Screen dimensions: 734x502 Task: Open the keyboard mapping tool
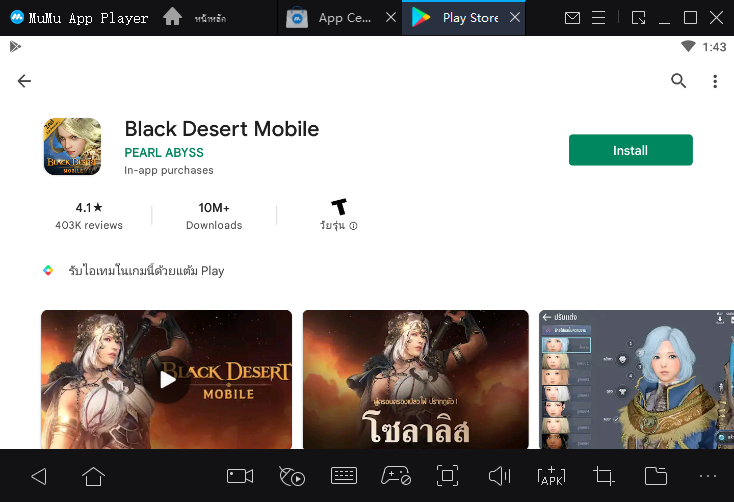click(x=344, y=476)
